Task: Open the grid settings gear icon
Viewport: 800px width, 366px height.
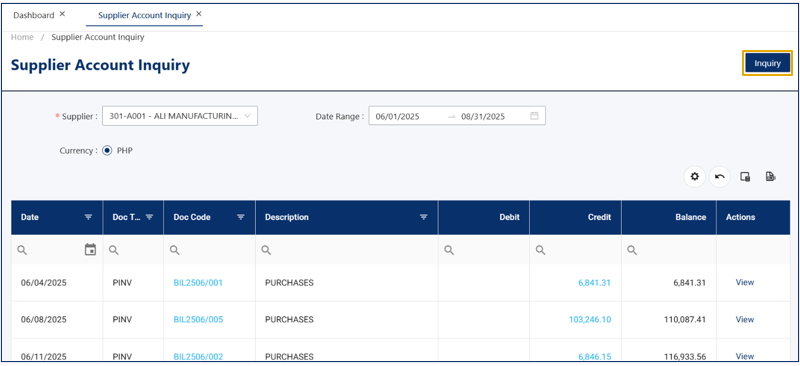Action: coord(694,177)
